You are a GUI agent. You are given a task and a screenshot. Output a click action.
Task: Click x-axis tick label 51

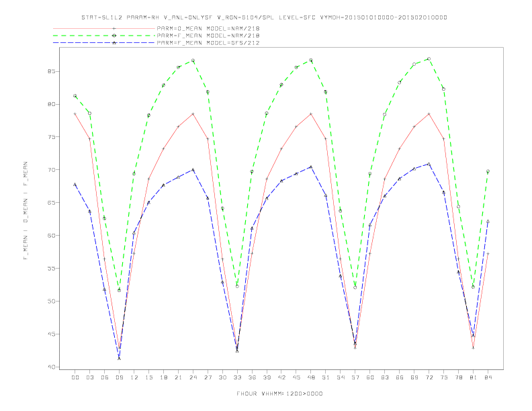coord(326,377)
